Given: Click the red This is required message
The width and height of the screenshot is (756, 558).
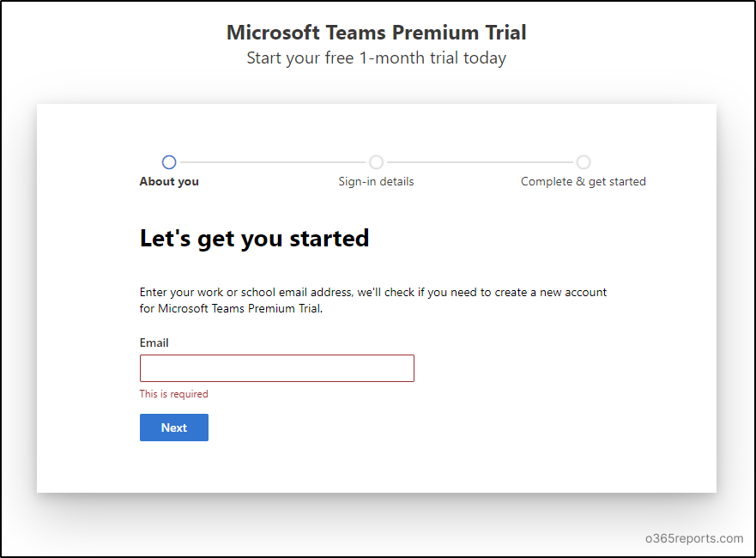Looking at the screenshot, I should [174, 394].
